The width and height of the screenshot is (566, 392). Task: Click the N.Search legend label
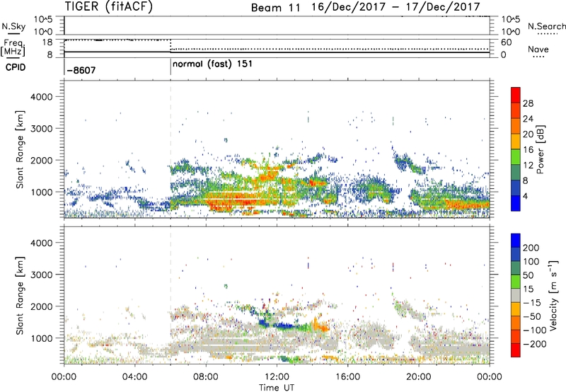coord(547,26)
